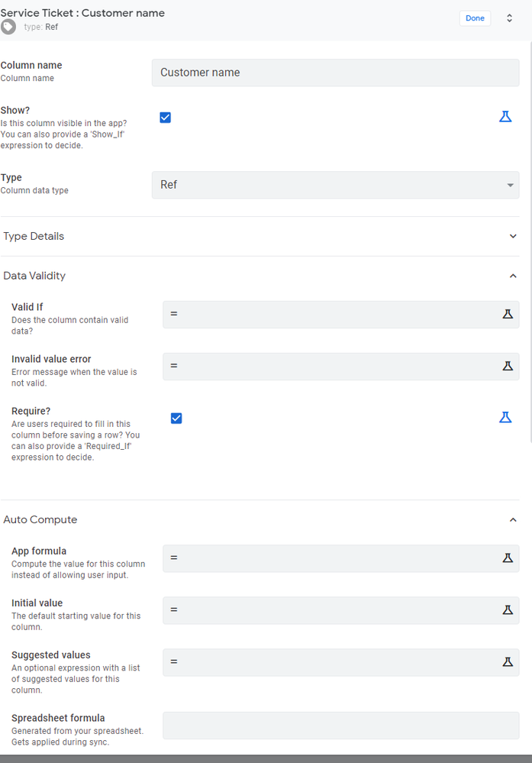This screenshot has height=763, width=532.
Task: Collapse the Data Validity section
Action: coord(513,276)
